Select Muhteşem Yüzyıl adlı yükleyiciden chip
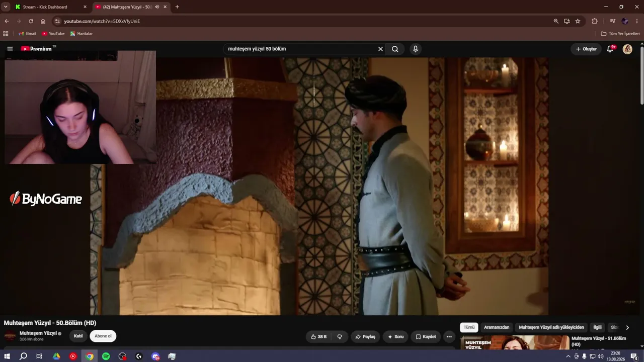The image size is (644, 362). click(x=551, y=327)
